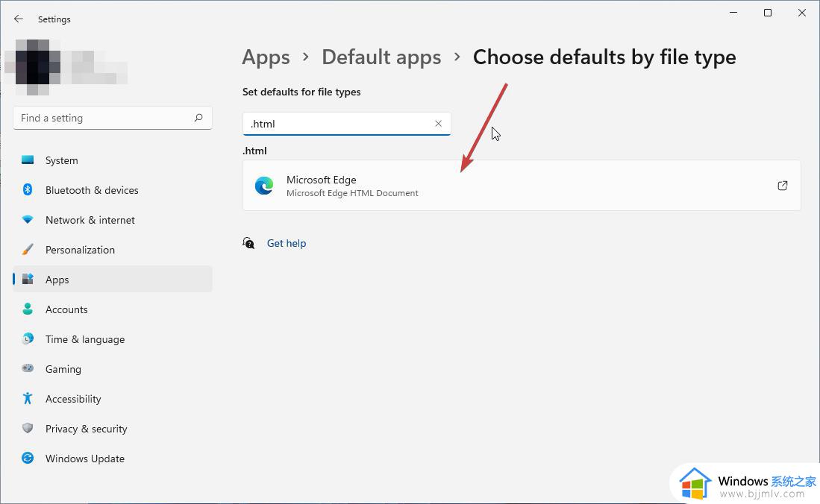Open the external link icon for Microsoft Edge

coord(783,186)
